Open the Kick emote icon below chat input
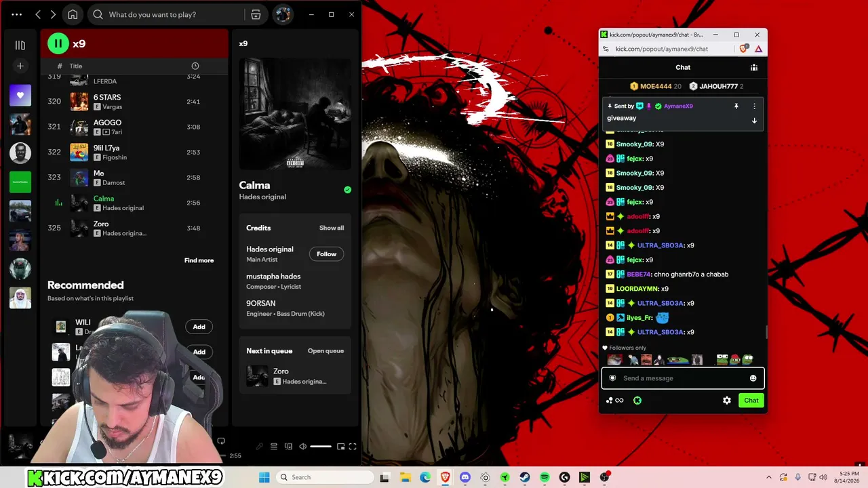This screenshot has width=868, height=488. (637, 401)
